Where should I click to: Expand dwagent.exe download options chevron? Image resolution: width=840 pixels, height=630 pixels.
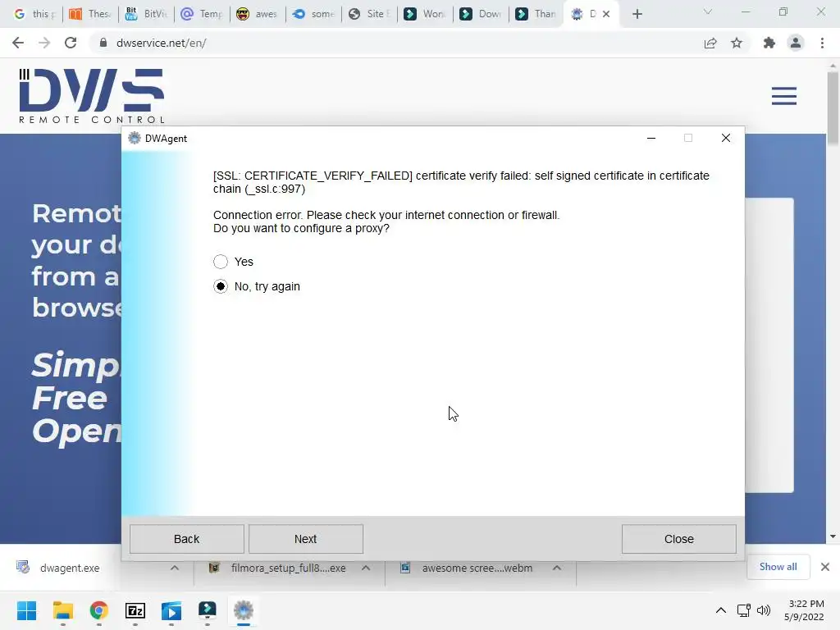[175, 568]
